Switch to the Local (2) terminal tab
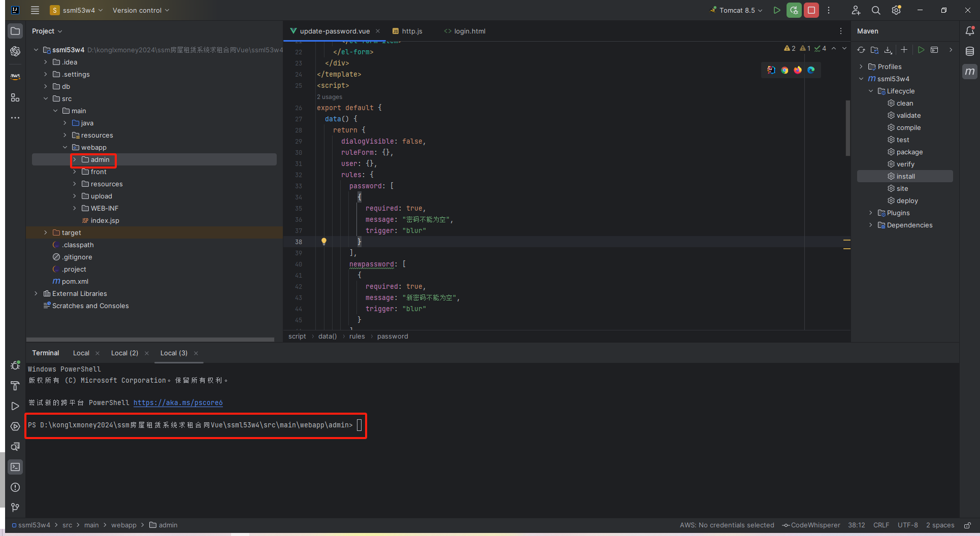Screen dimensions: 980x536 [124, 353]
